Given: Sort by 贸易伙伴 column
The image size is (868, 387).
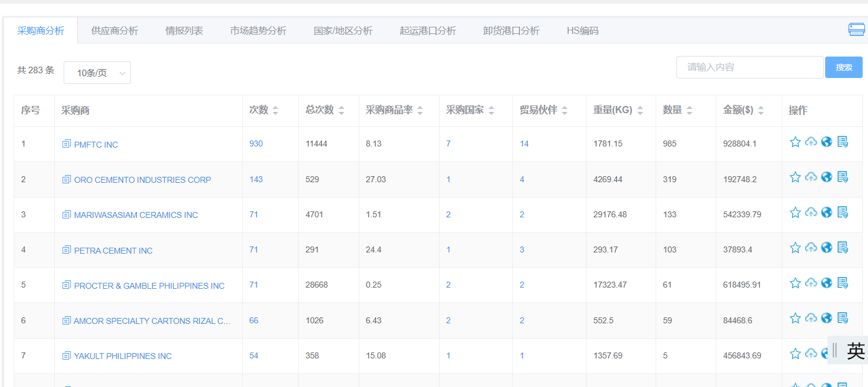Looking at the screenshot, I should tap(565, 111).
